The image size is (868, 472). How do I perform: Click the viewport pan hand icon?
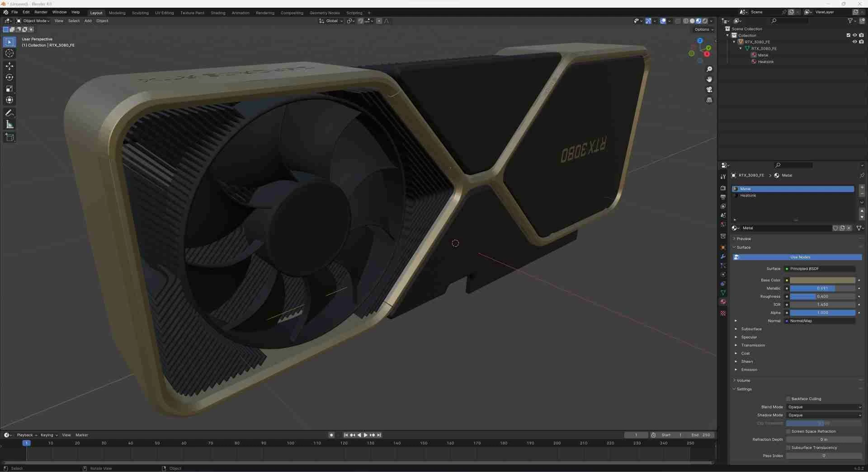(x=709, y=79)
